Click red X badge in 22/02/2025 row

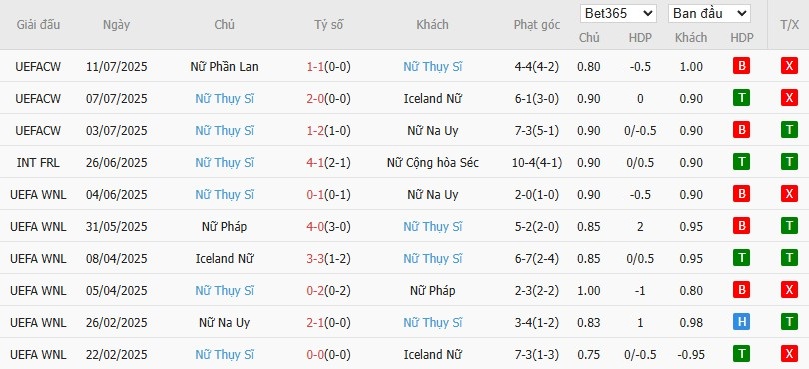pyautogui.click(x=789, y=354)
